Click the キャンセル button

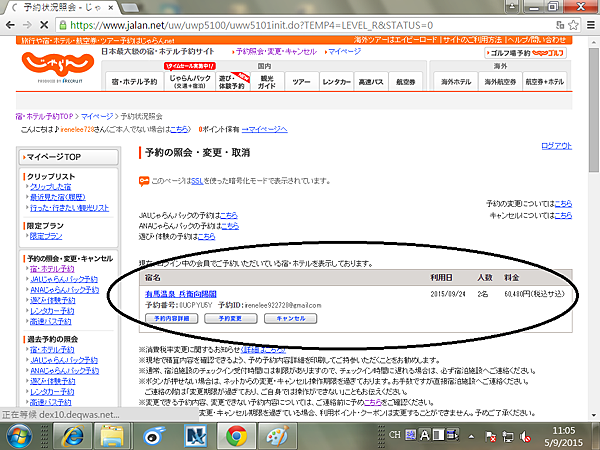click(290, 318)
